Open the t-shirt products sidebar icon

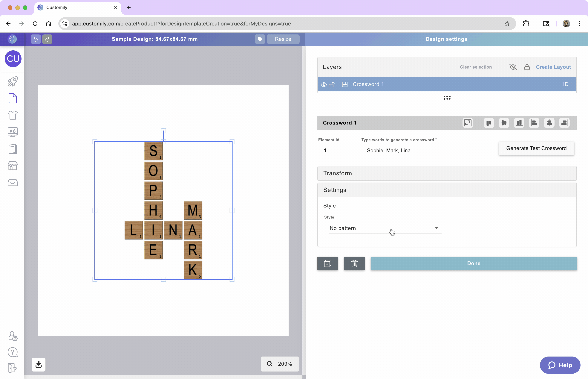tap(13, 115)
